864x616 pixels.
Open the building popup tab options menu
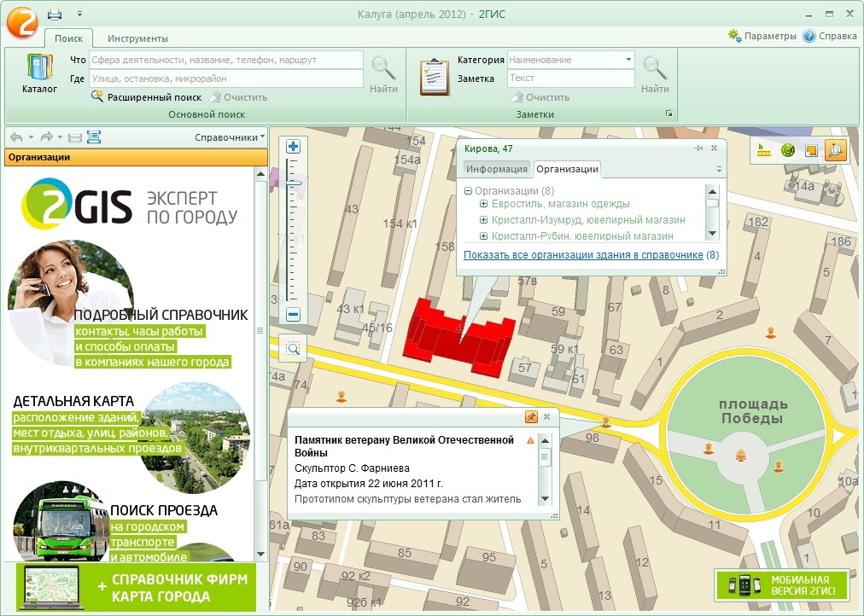[x=719, y=170]
